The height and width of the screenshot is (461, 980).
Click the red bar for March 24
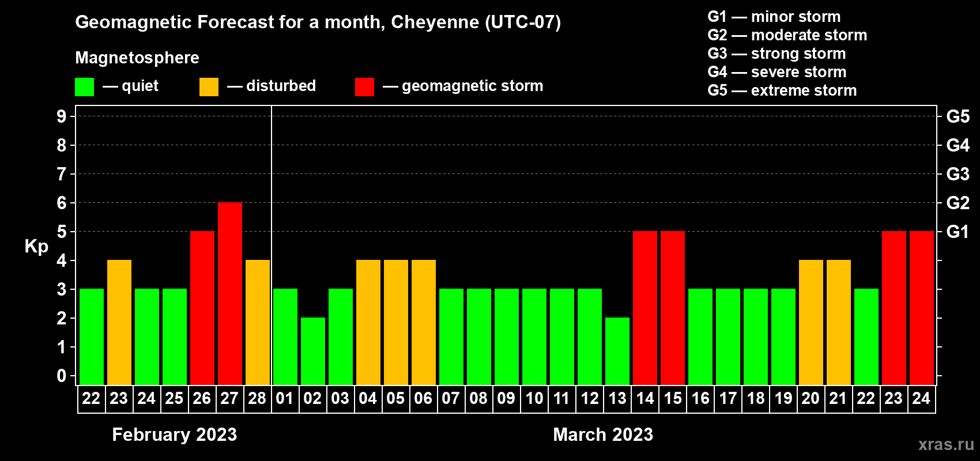coord(922,308)
